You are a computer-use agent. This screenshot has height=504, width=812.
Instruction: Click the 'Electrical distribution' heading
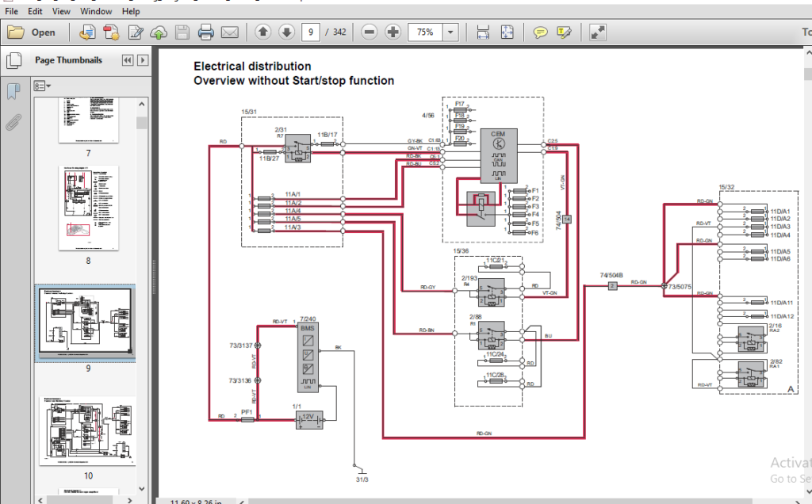252,67
